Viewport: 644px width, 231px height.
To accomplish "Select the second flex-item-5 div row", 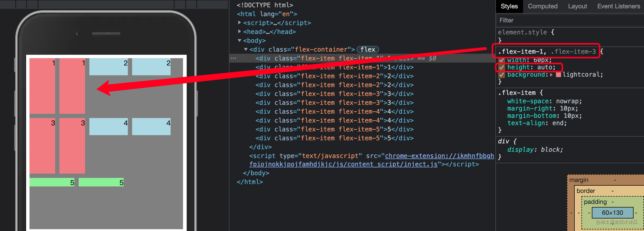I will click(x=335, y=138).
